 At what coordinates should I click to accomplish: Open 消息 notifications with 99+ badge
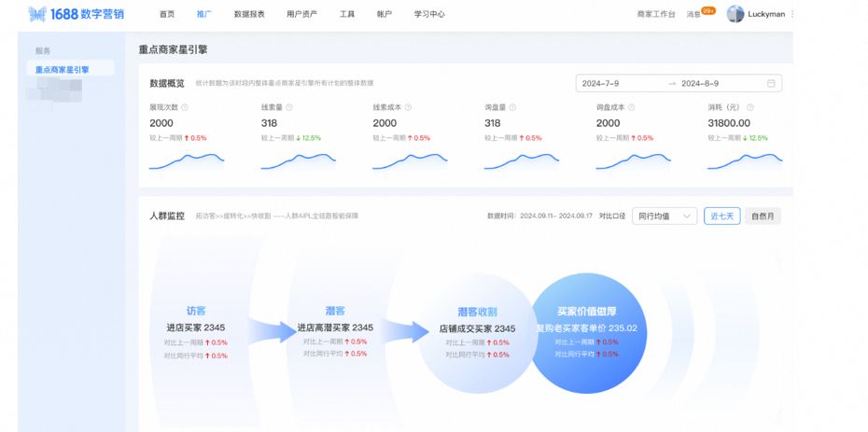point(701,13)
